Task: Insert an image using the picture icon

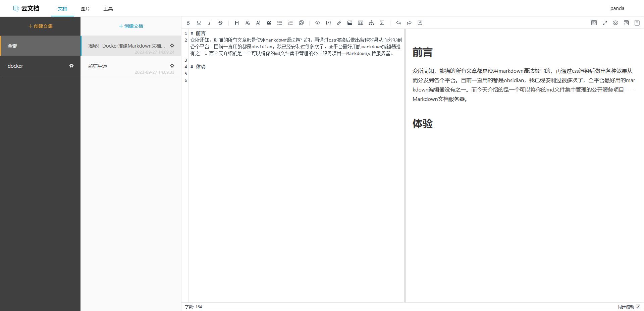Action: pyautogui.click(x=350, y=23)
